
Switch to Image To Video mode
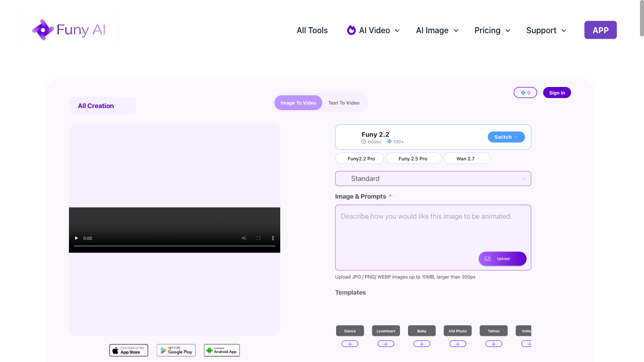point(298,103)
